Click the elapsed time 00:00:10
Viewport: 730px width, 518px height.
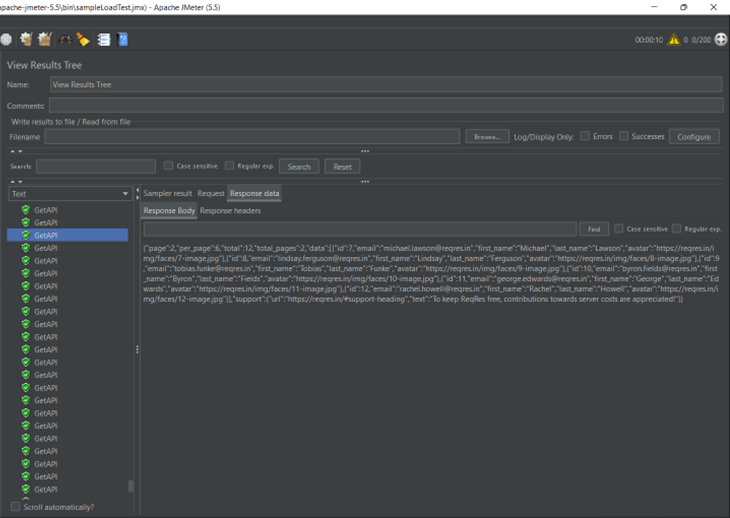(x=649, y=40)
